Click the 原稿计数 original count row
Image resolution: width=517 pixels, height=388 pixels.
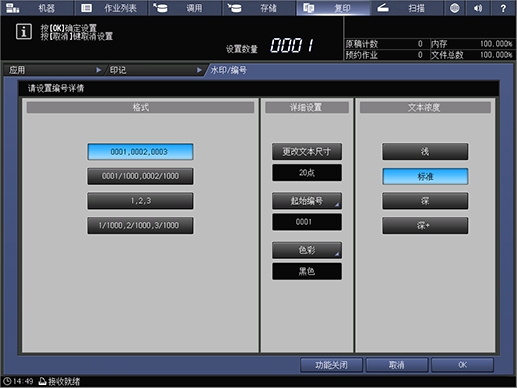(x=386, y=44)
